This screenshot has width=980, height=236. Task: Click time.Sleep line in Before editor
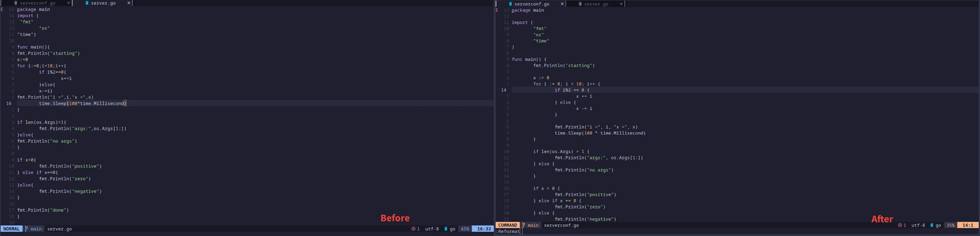pos(83,103)
